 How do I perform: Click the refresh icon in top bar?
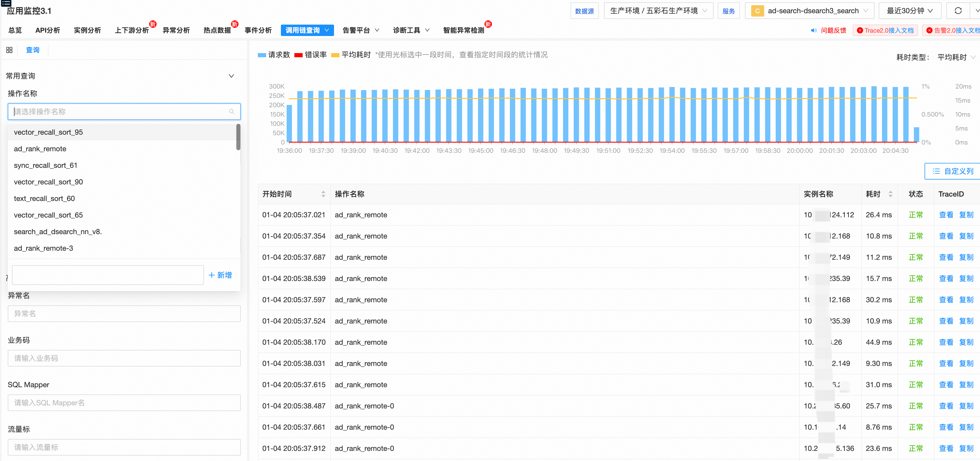click(958, 11)
